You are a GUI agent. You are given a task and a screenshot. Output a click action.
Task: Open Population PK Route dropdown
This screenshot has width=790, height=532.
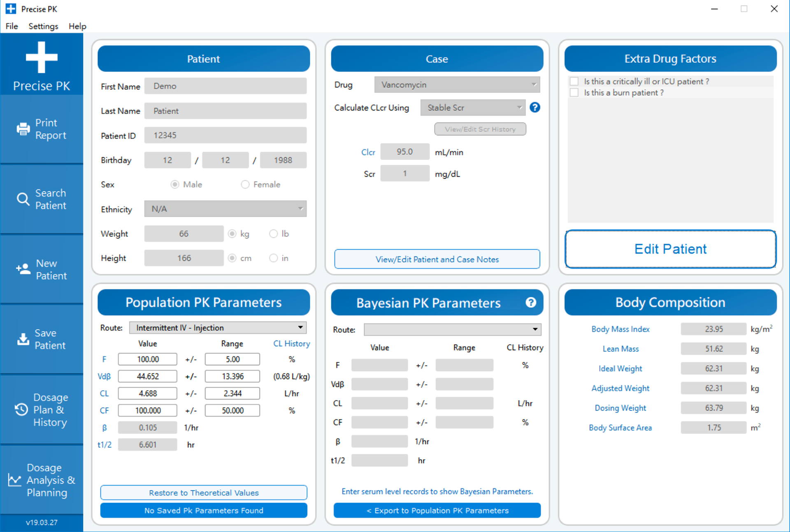[x=218, y=328]
